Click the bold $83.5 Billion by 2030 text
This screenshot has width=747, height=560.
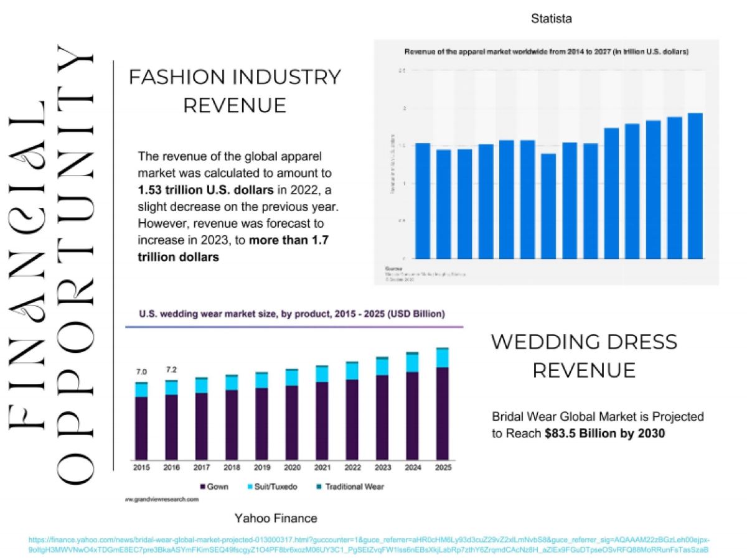point(604,434)
